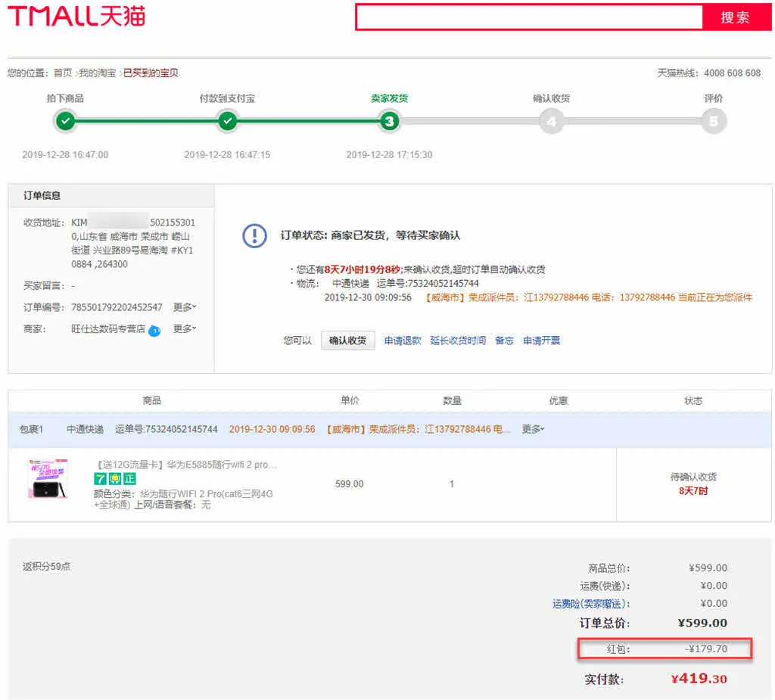Viewport: 775px width, 700px height.
Task: Click the step 3 卖家发货 circle
Action: (389, 121)
